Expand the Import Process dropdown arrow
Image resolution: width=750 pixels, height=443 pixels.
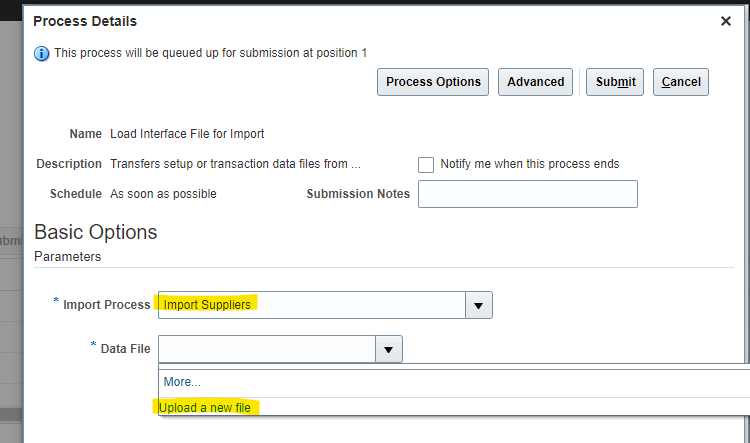478,305
